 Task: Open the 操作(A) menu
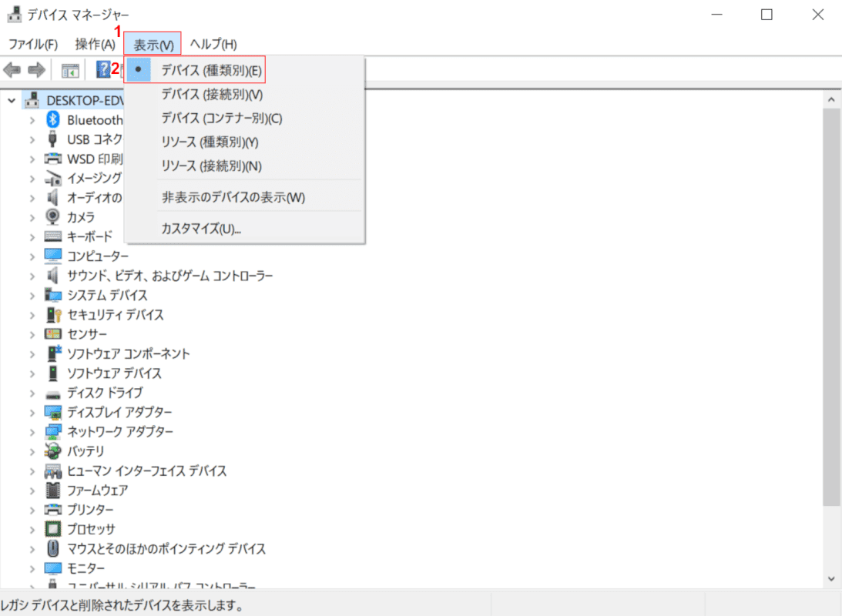pyautogui.click(x=95, y=44)
